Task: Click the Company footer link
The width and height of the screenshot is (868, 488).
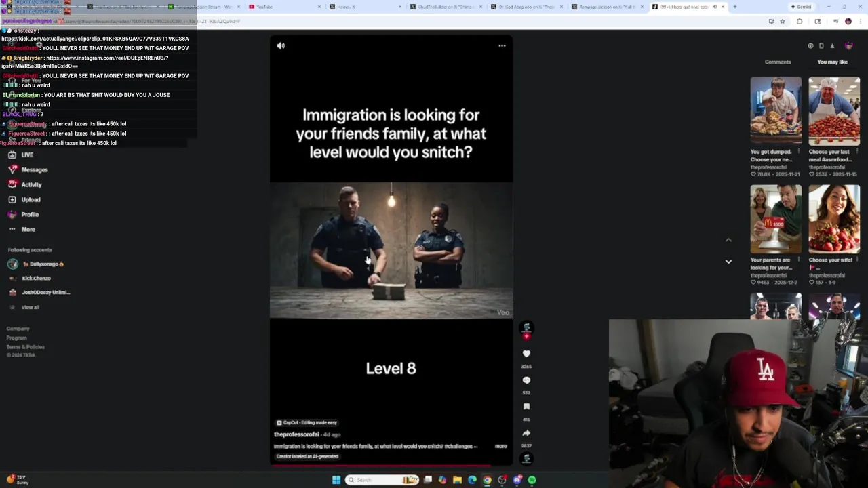Action: pyautogui.click(x=18, y=329)
